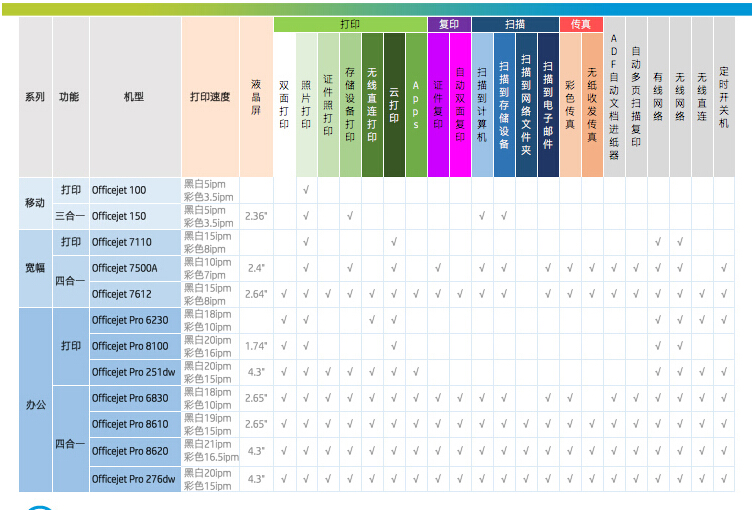This screenshot has height=510, width=756.
Task: Click Officejet Pro 8620 speed cell
Action: click(x=211, y=451)
